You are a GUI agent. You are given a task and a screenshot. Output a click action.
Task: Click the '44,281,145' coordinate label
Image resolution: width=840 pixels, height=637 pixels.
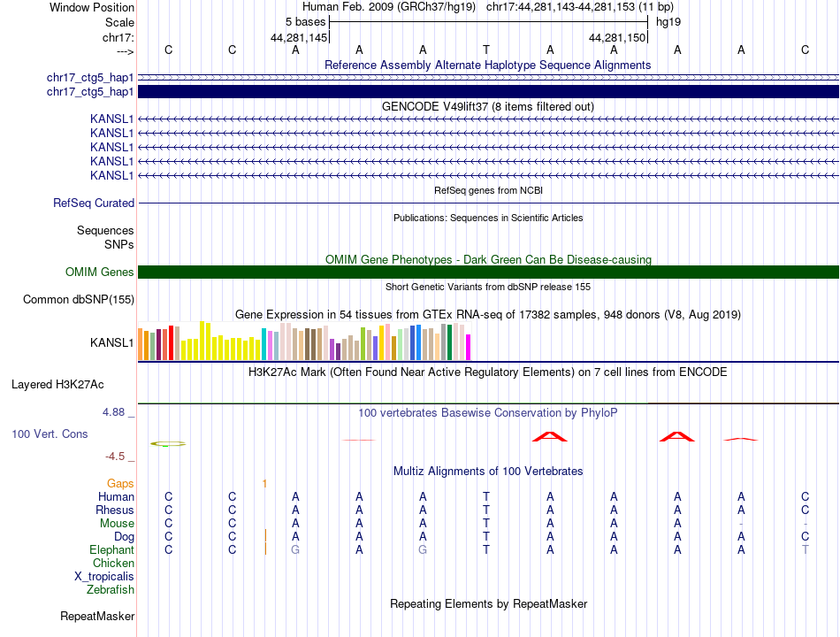[x=299, y=37]
